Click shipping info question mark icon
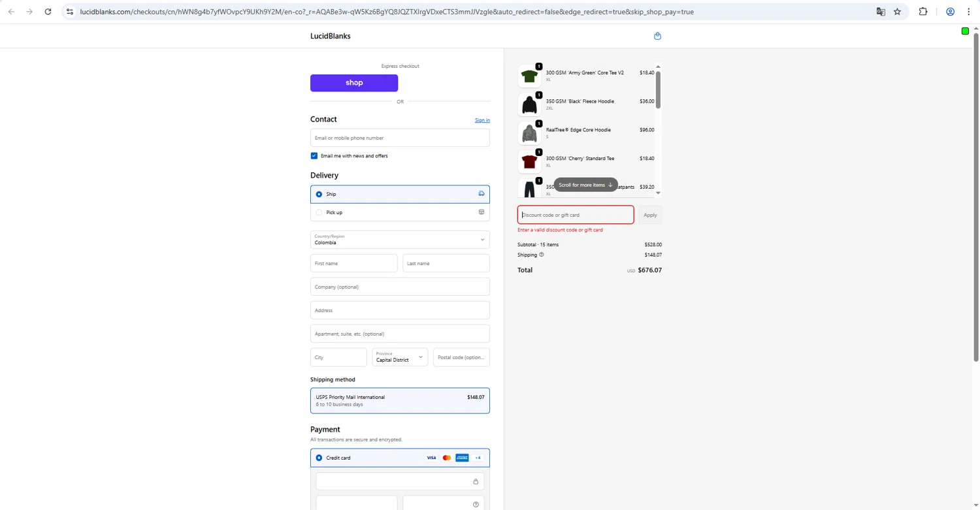The image size is (980, 510). 541,255
